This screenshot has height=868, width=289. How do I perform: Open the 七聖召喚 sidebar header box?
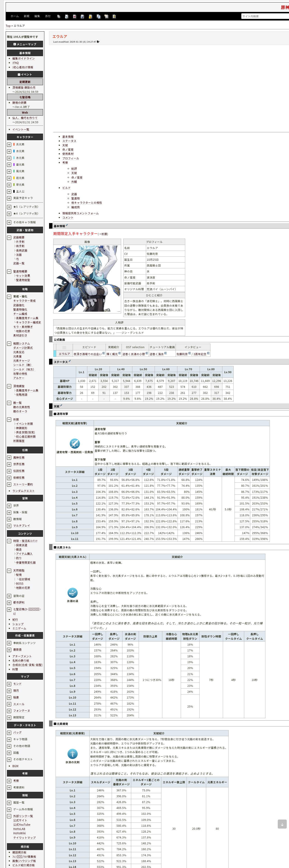click(x=25, y=97)
